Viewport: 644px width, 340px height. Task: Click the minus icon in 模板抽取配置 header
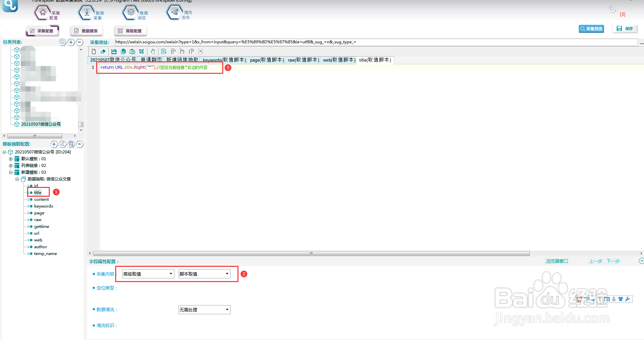[80, 144]
